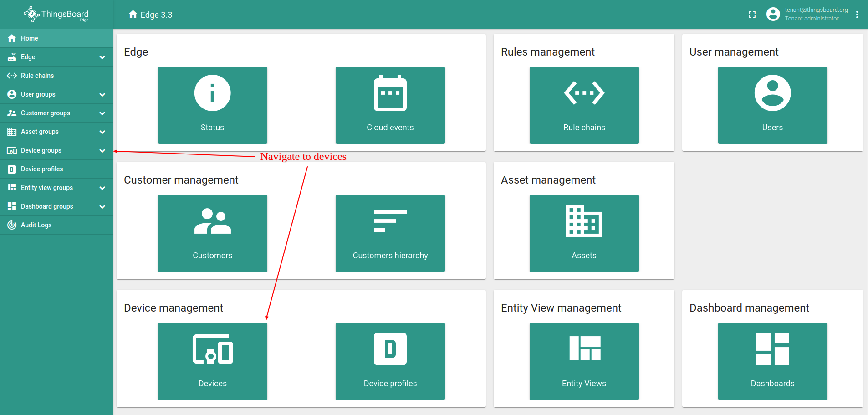Select Audit Logs in the sidebar
This screenshot has width=868, height=415.
36,225
